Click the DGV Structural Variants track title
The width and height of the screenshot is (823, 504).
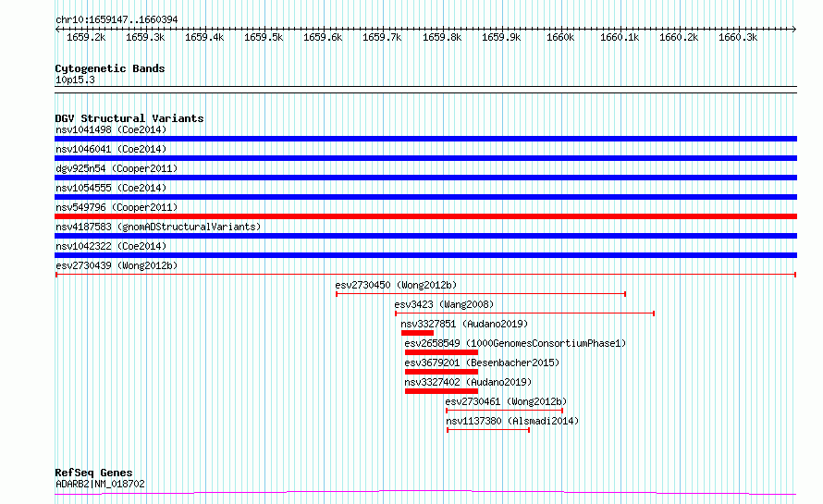point(129,118)
